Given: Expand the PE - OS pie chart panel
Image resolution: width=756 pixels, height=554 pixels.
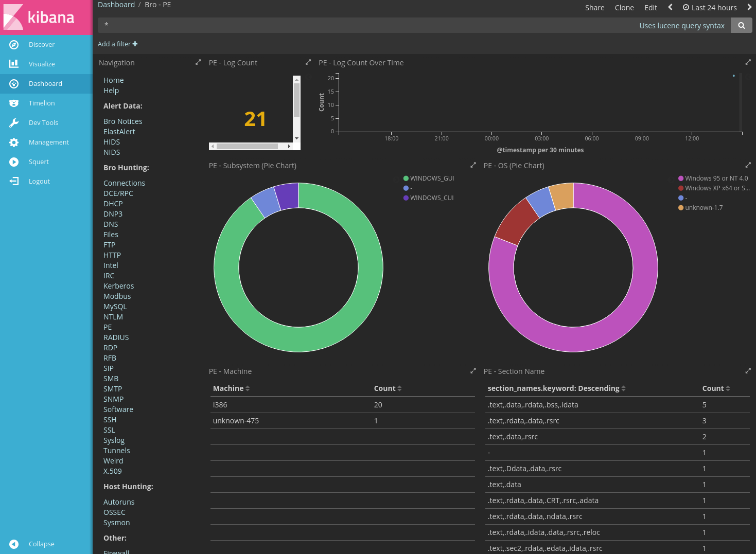Looking at the screenshot, I should [748, 165].
